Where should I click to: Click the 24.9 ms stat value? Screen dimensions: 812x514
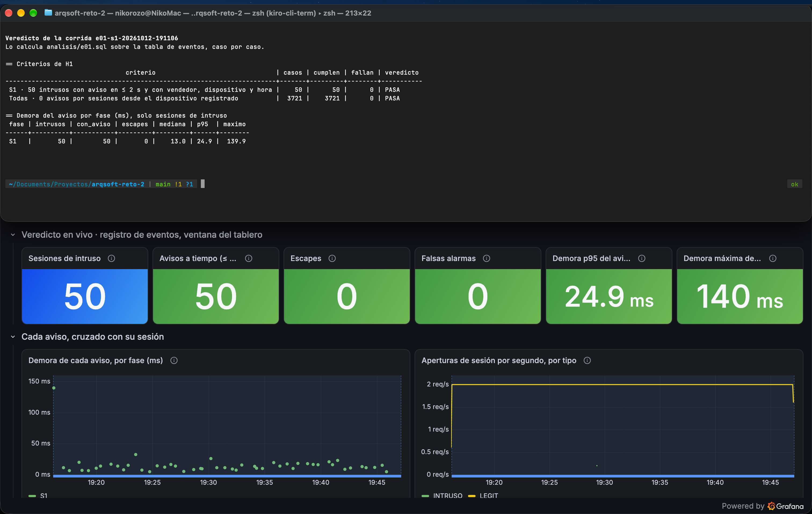tap(609, 297)
